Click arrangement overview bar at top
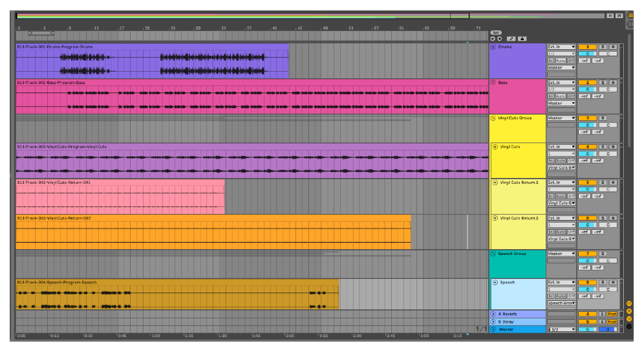 coord(311,16)
